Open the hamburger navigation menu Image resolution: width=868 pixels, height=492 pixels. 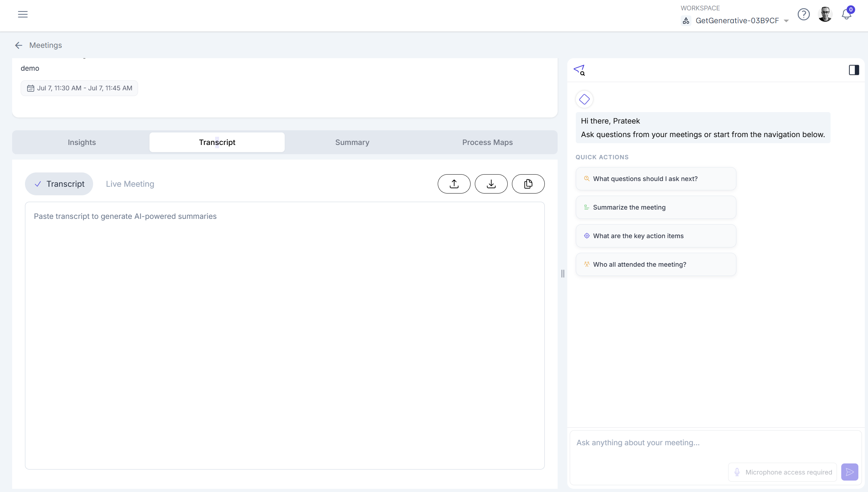click(x=23, y=14)
